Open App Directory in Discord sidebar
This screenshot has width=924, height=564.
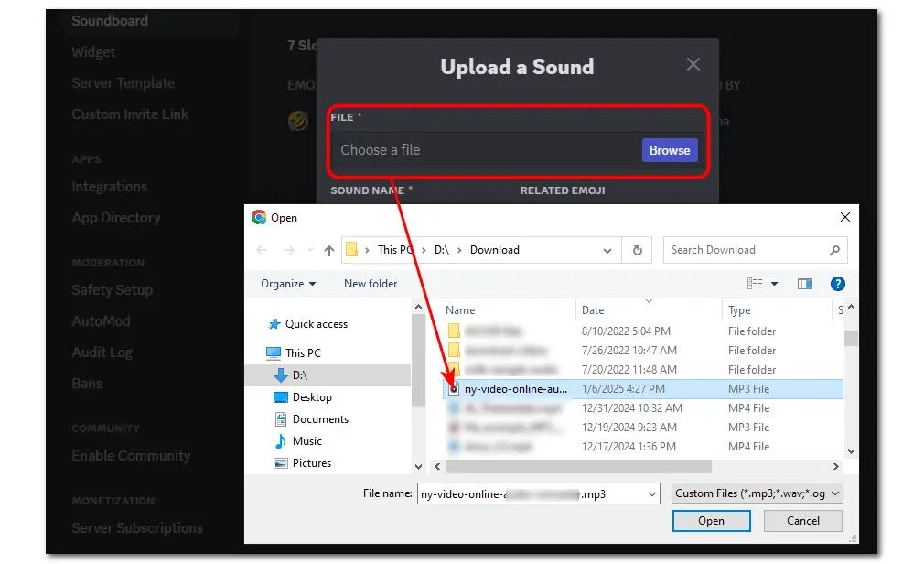(116, 218)
